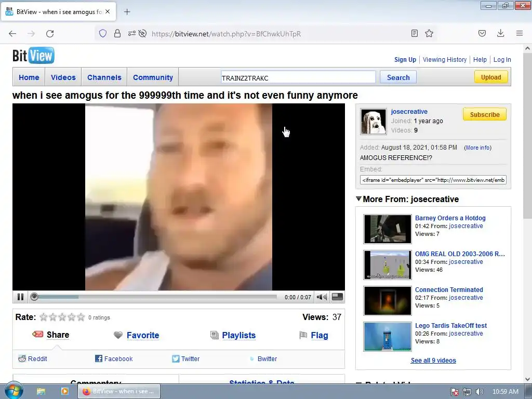Reload the page

click(50, 33)
